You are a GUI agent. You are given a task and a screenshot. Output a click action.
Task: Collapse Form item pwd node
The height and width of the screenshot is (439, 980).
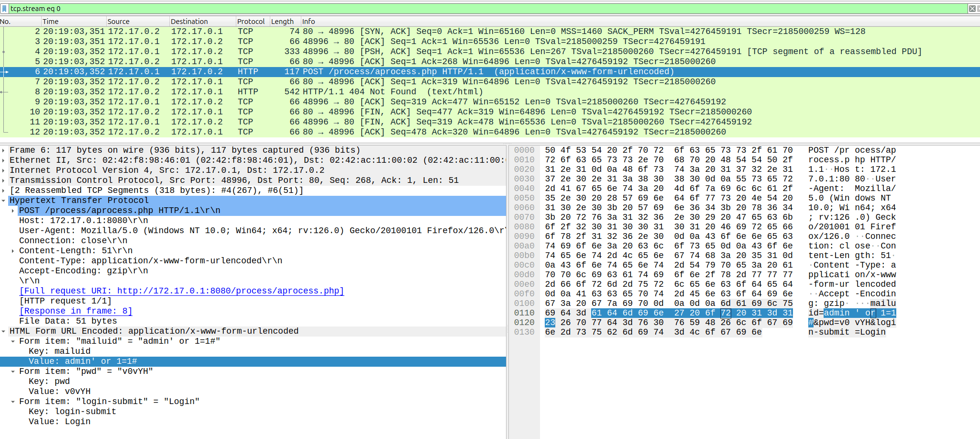13,371
